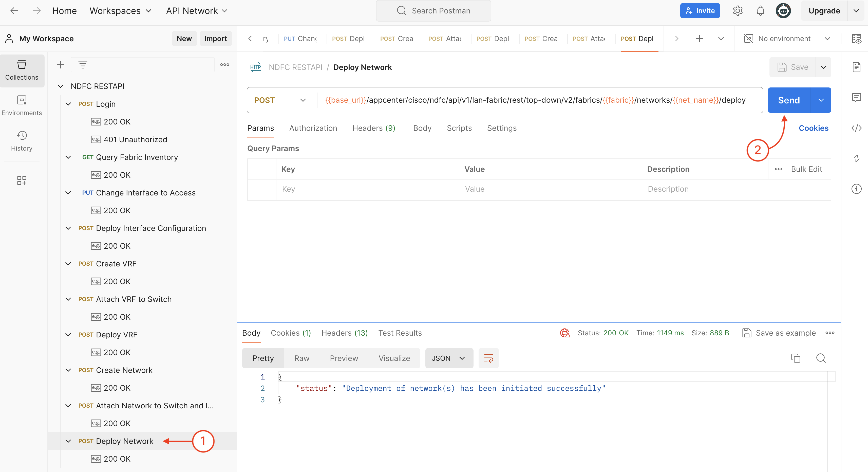
Task: Click the query param Key input field
Action: coord(367,189)
